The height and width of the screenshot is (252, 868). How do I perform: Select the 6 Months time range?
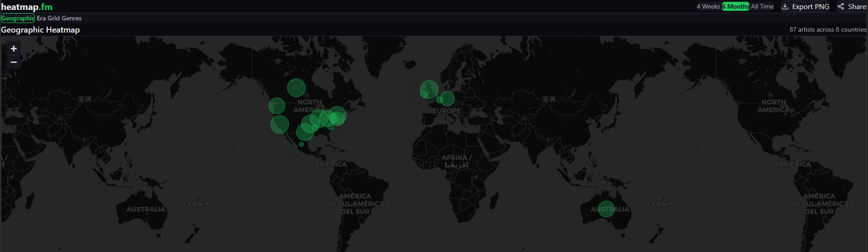pos(736,6)
